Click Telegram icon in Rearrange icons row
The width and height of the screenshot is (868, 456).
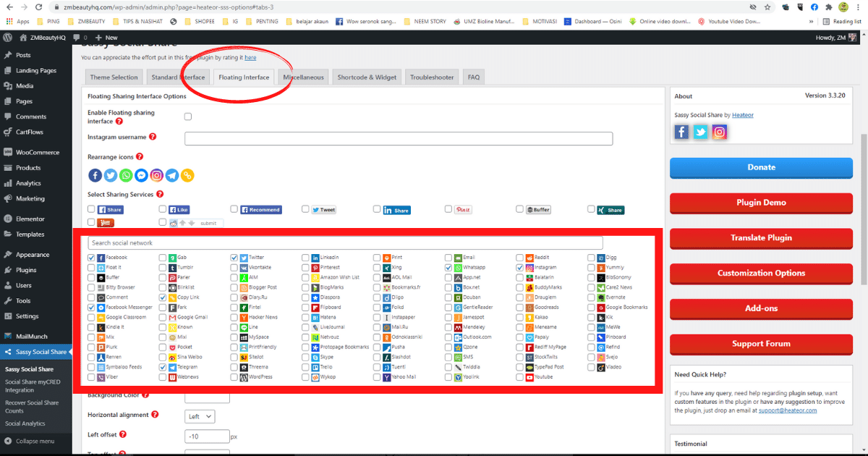172,175
